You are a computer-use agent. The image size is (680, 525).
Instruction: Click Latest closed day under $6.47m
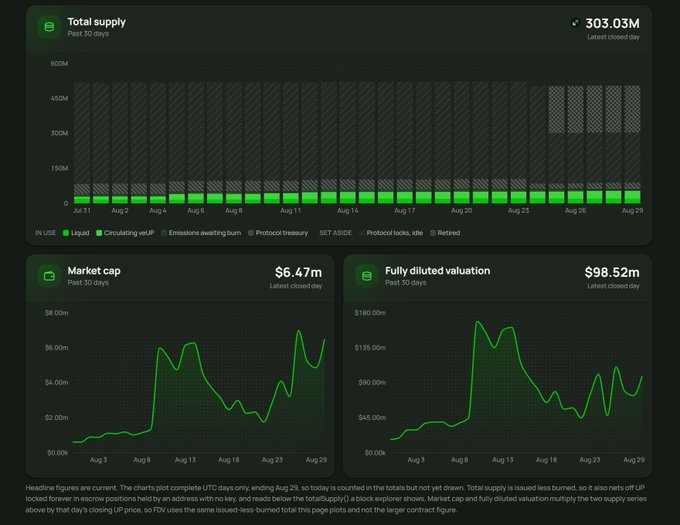click(x=296, y=286)
